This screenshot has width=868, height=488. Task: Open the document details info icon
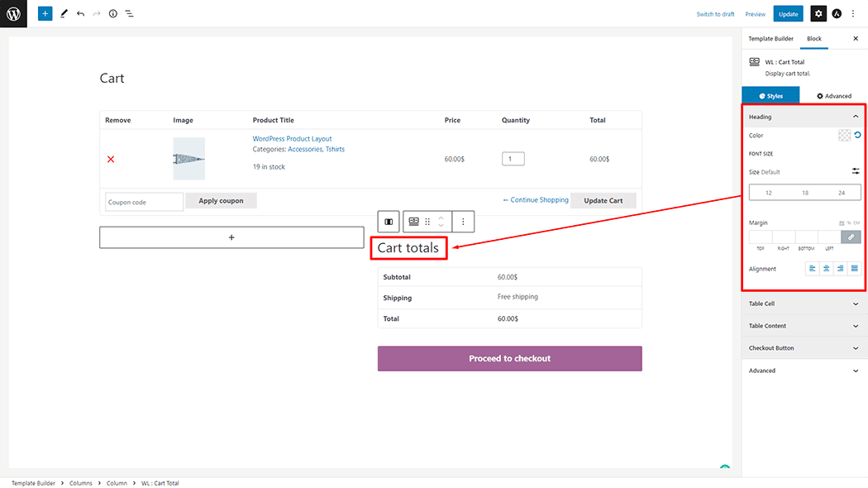(113, 14)
